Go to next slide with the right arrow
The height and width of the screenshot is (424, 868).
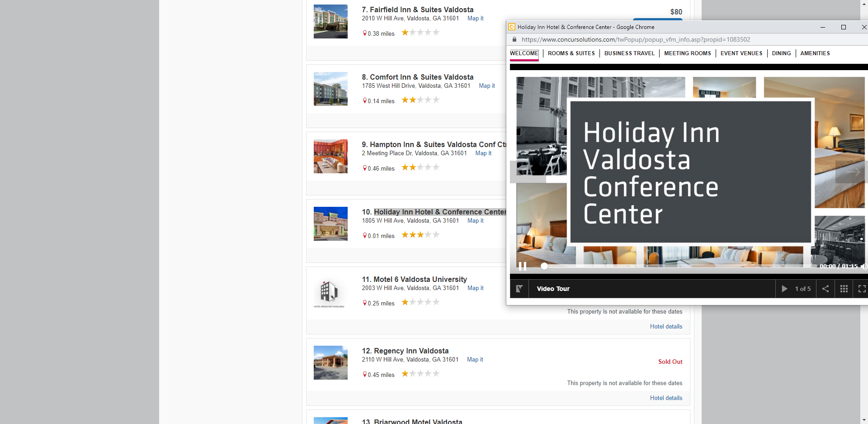coord(852,172)
